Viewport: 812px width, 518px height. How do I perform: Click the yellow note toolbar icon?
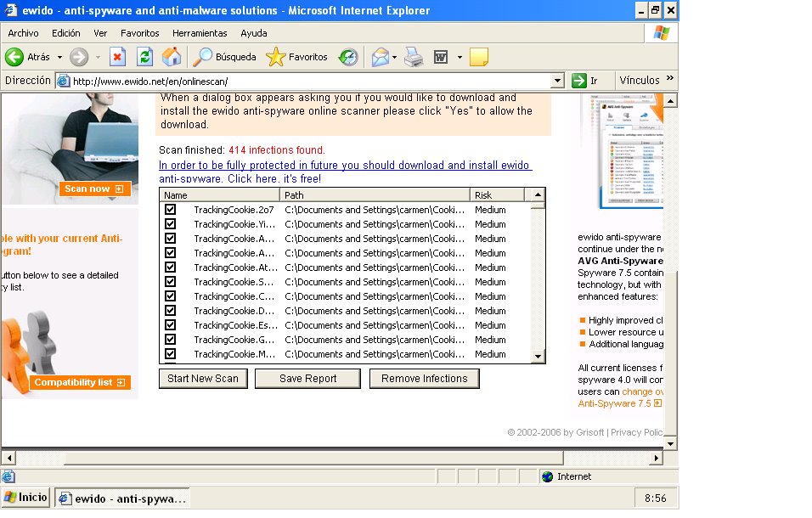coord(478,57)
